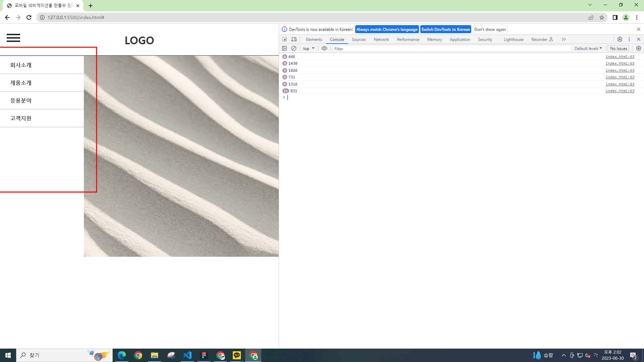Bookmark this page with the star icon
This screenshot has height=362, width=644.
602,17
